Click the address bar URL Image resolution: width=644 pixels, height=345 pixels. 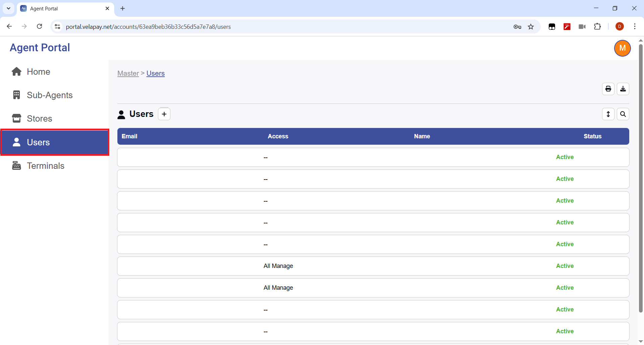[148, 27]
